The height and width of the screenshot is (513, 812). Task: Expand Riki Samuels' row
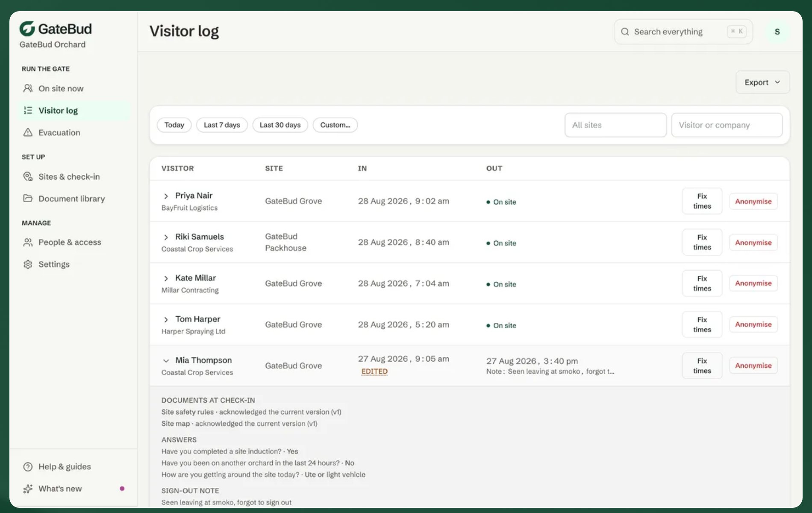[166, 237]
